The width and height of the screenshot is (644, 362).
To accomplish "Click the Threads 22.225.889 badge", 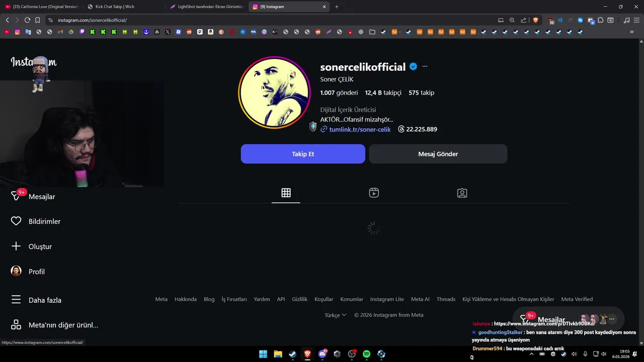I will point(417,129).
